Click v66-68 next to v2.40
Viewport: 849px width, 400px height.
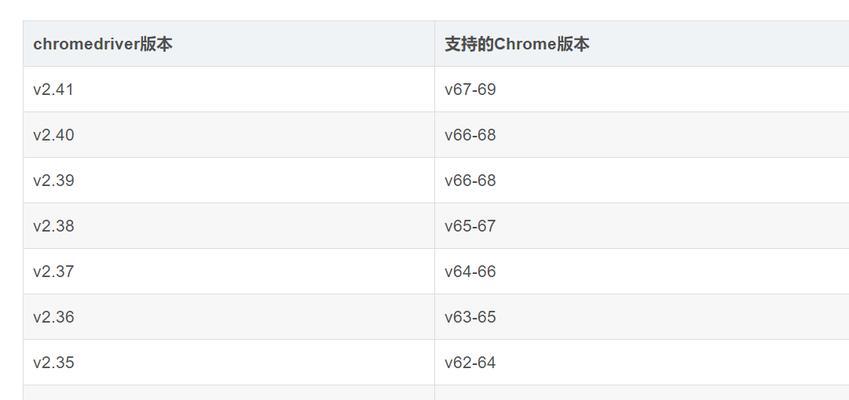click(642, 135)
